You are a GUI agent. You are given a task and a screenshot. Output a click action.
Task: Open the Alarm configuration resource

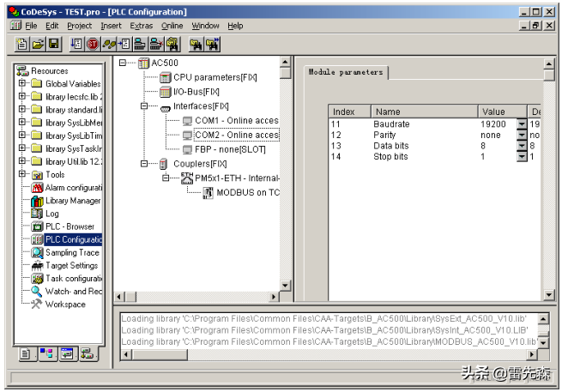(72, 188)
